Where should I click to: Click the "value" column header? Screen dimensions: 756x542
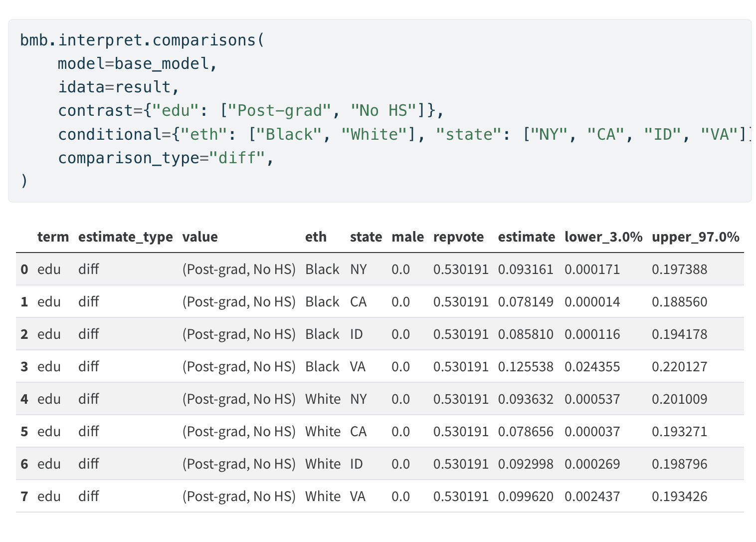pyautogui.click(x=200, y=237)
